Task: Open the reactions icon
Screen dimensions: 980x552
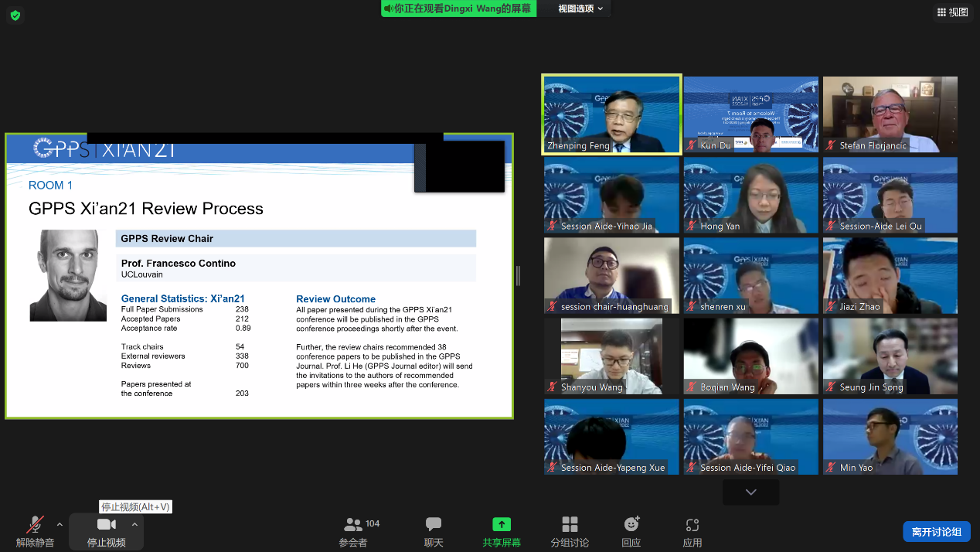Action: point(631,525)
